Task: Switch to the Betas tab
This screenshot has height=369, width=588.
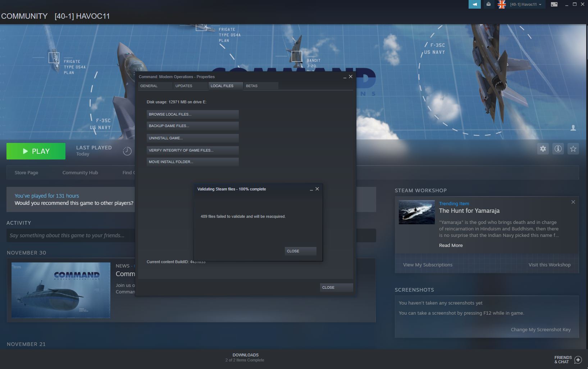Action: [252, 86]
